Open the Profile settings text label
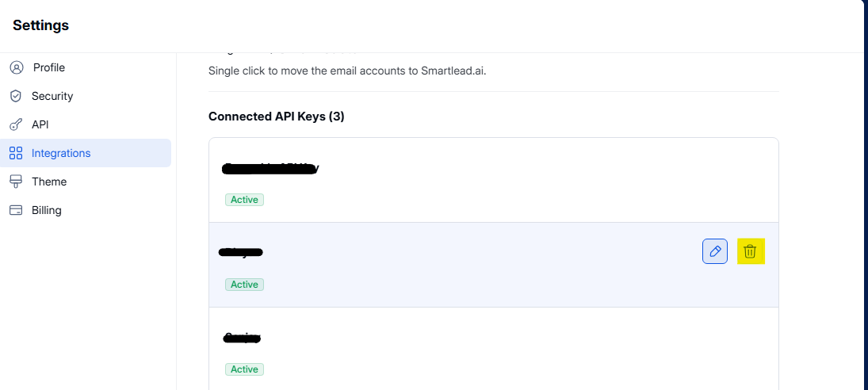Screen dimensions: 868x390 [49, 67]
